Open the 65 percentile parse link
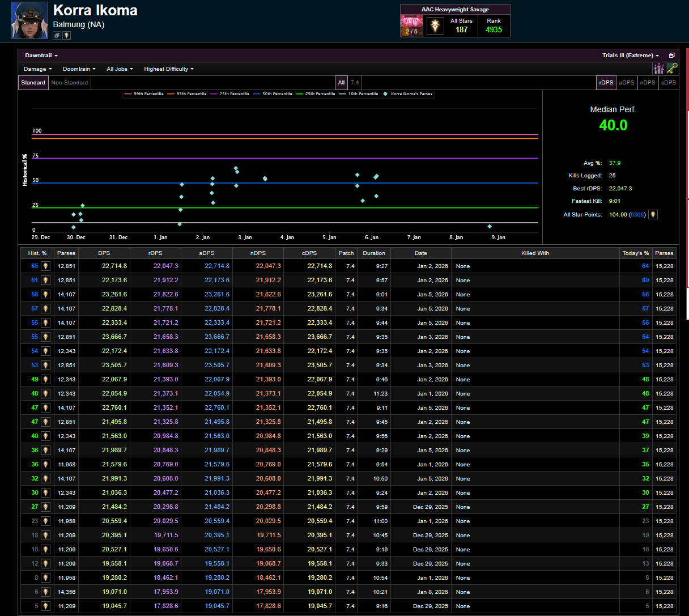 pos(35,266)
